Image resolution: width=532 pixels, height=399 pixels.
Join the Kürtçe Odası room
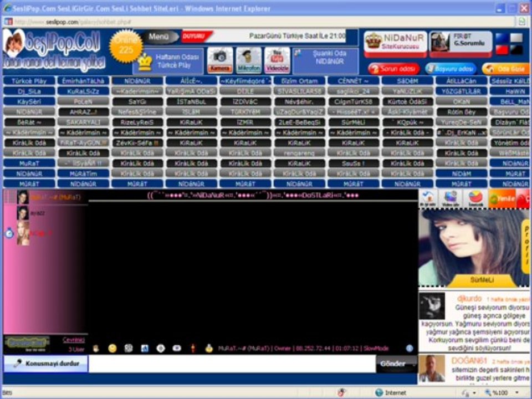pyautogui.click(x=407, y=101)
